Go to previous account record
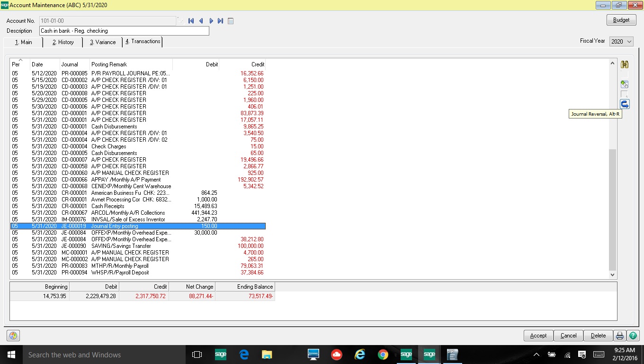Screen dimensions: 644x364 [201, 21]
